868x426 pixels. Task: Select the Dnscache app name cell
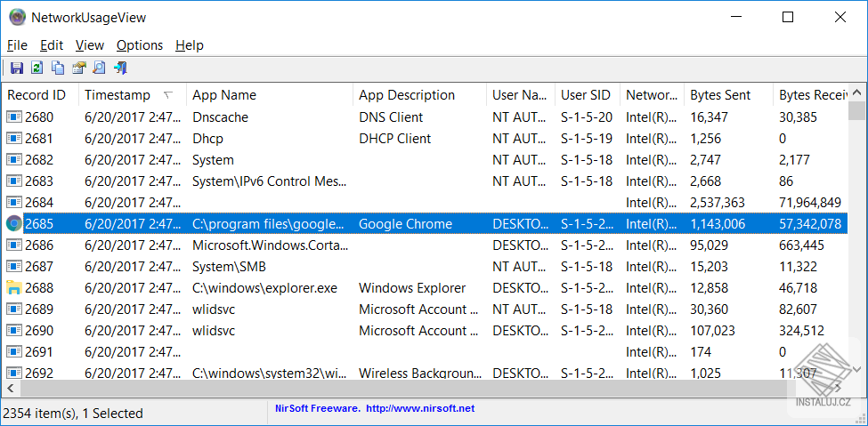(220, 117)
